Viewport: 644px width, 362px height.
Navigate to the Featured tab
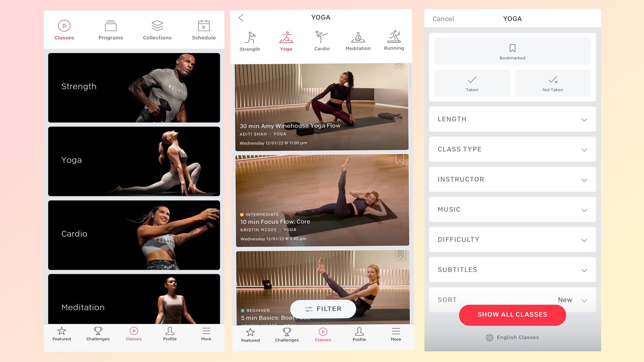62,334
